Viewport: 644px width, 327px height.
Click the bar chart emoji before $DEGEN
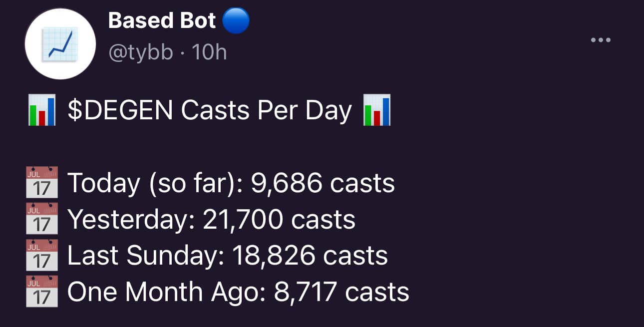[x=42, y=110]
